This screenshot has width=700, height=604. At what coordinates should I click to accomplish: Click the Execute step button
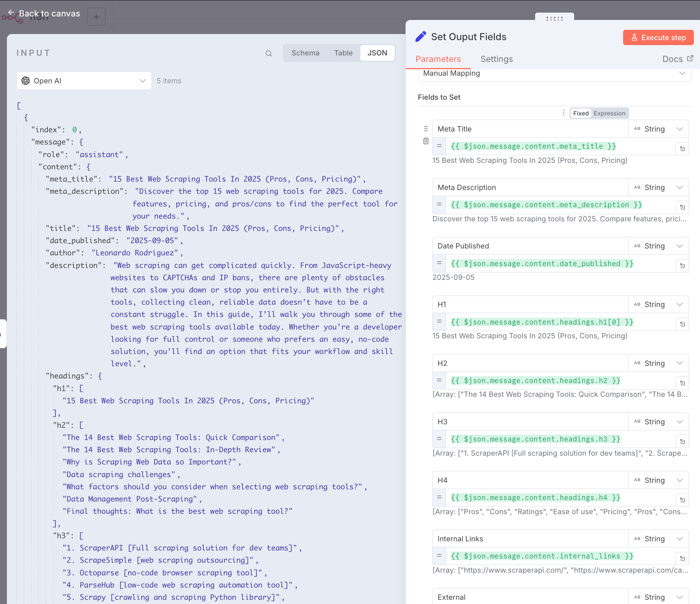click(x=658, y=37)
